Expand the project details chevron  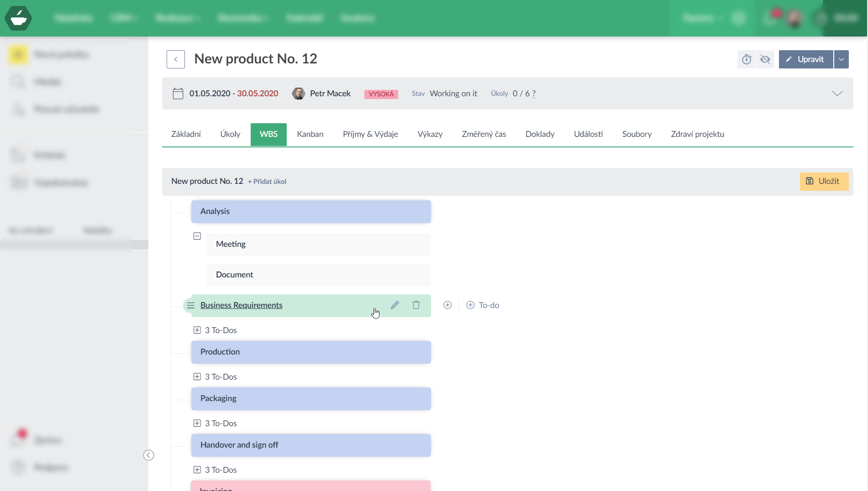tap(837, 94)
